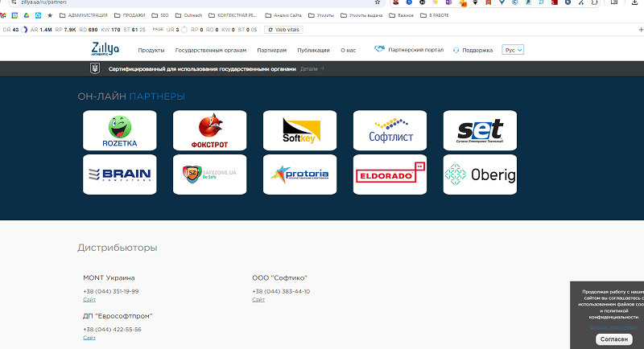Viewport: 644px width, 349px height.
Task: Click the address bar showing zillya.ua/ru/partners
Action: pyautogui.click(x=197, y=2)
